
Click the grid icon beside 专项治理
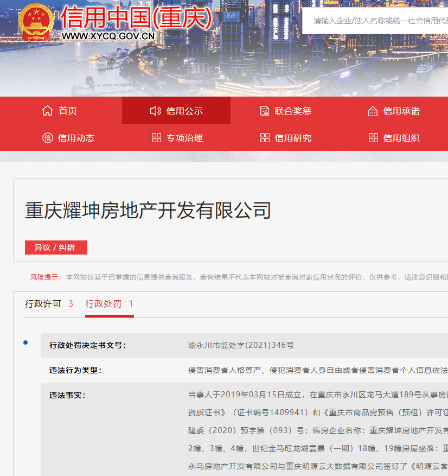tap(156, 138)
